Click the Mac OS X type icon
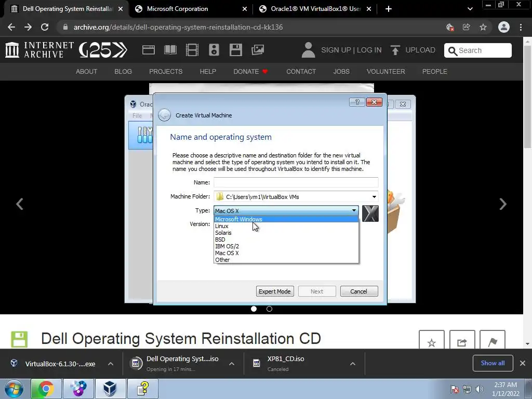 click(x=370, y=214)
